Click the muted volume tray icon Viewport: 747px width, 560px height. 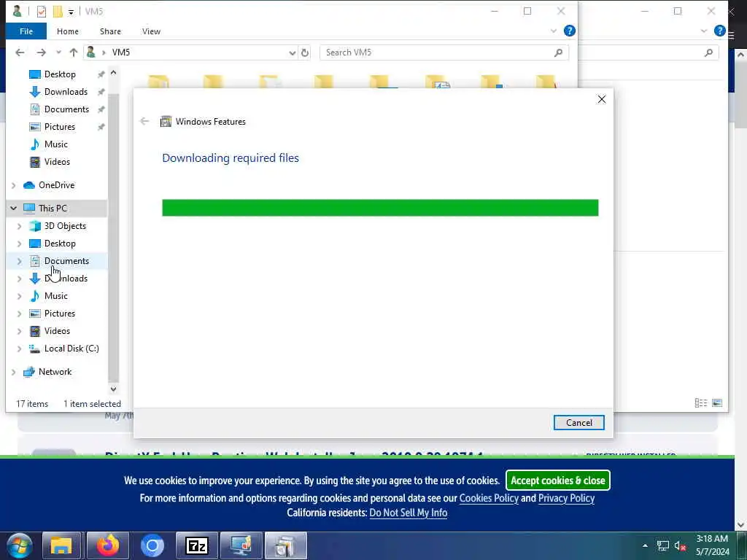[681, 545]
